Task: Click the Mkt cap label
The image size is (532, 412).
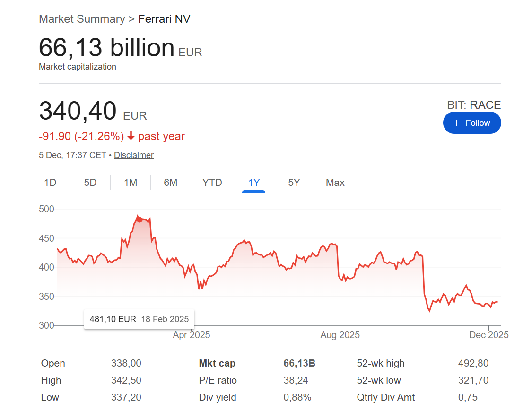Action: pos(217,363)
